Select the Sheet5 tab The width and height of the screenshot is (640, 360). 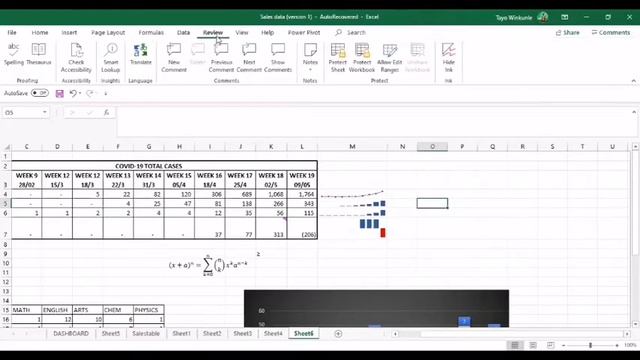[111, 333]
